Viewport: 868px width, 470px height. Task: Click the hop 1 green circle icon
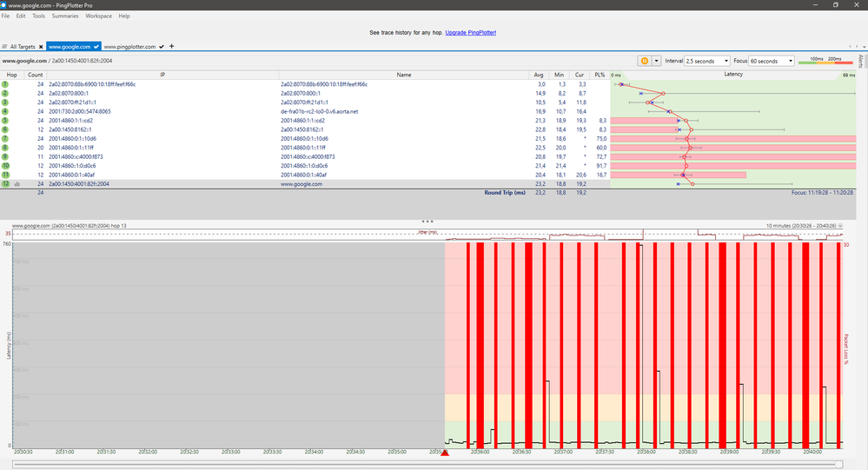point(5,84)
